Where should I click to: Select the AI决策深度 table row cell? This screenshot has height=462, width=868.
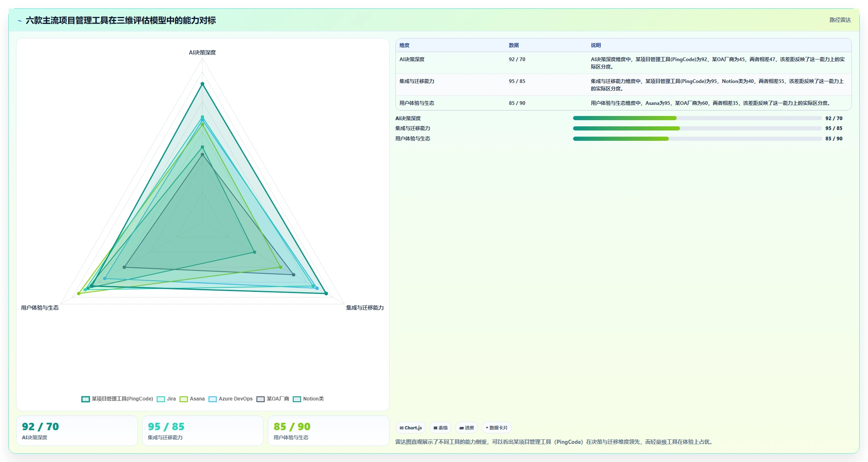pos(450,63)
